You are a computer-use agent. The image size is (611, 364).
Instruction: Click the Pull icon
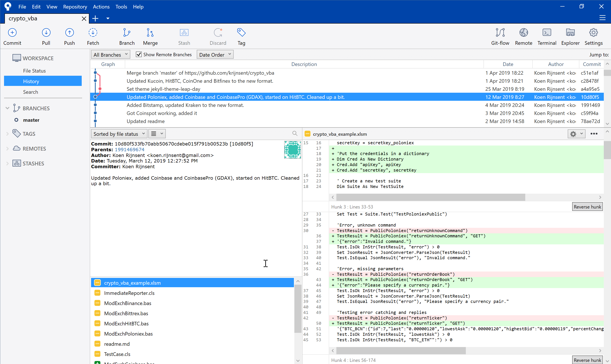point(46,33)
